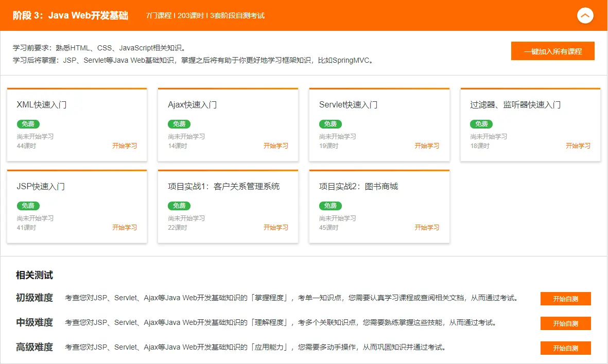
Task: Click 免费 badge on Ajax快速入门 card
Action: [x=179, y=124]
